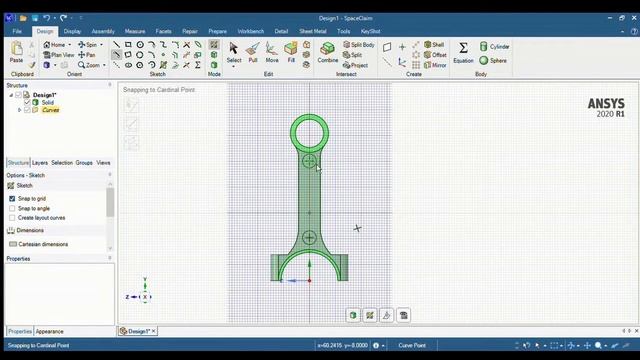Close the Design1 document tab

coord(153,331)
